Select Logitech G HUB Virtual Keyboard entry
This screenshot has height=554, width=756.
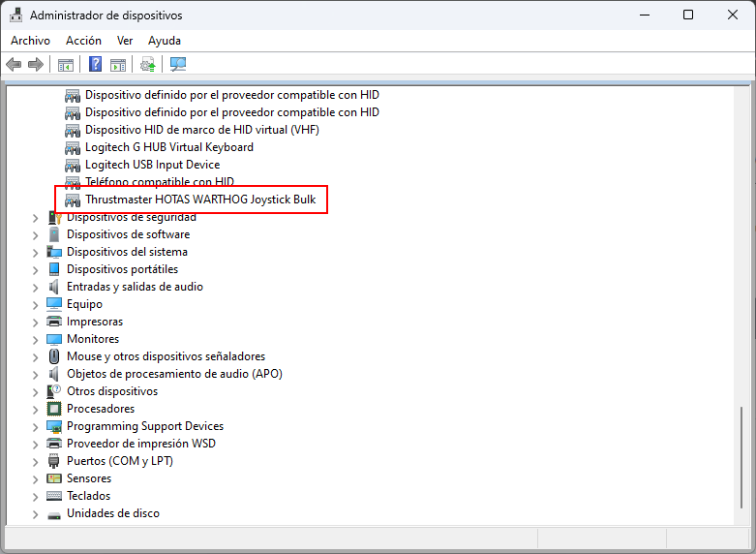point(169,147)
